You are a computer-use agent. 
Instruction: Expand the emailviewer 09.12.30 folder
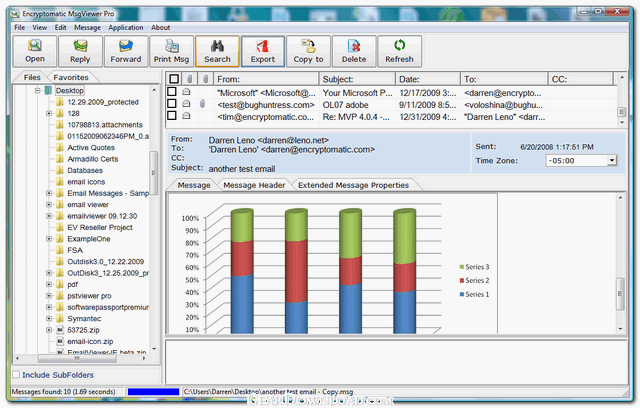(49, 216)
